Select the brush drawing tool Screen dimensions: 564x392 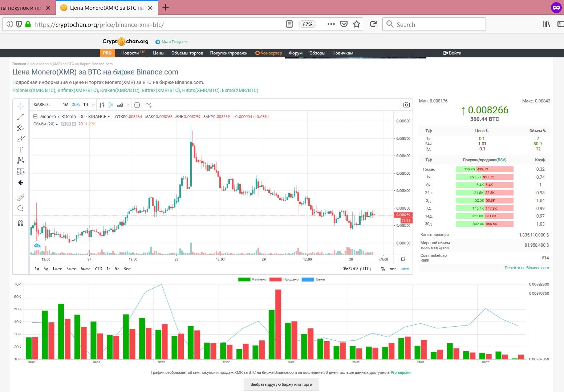coord(21,139)
